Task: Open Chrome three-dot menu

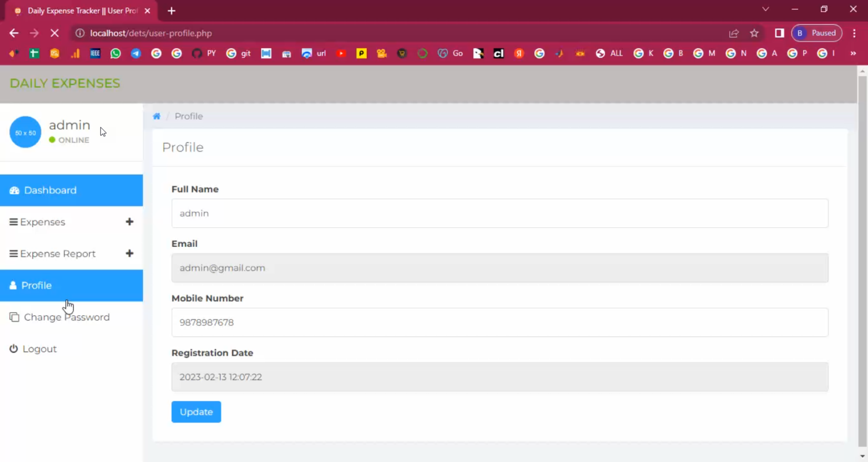Action: point(854,34)
